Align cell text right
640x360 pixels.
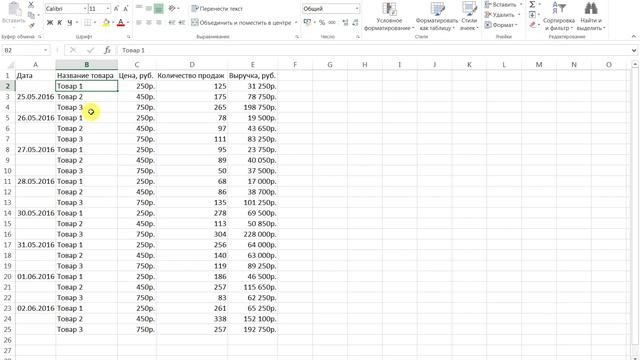tap(159, 22)
